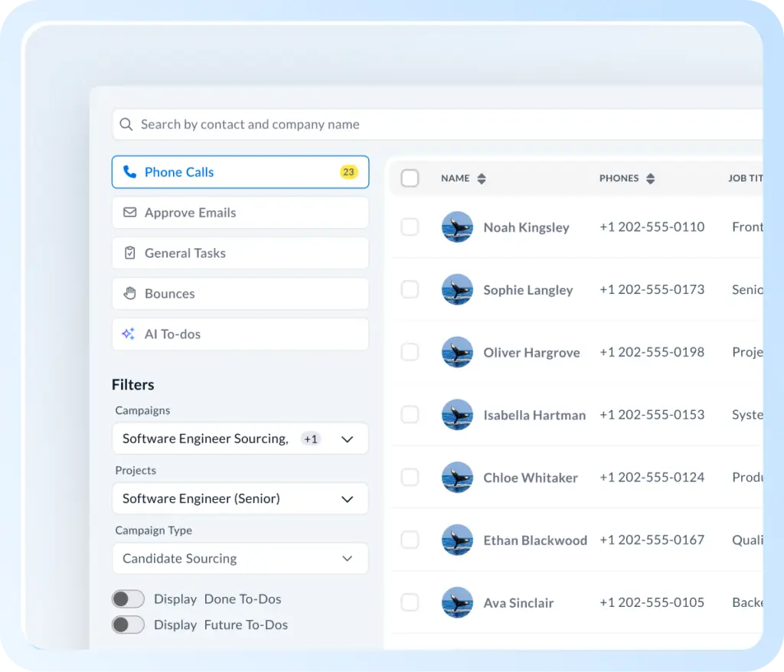Click the hand icon for Bounces
Screen dimensions: 784x672
click(130, 293)
